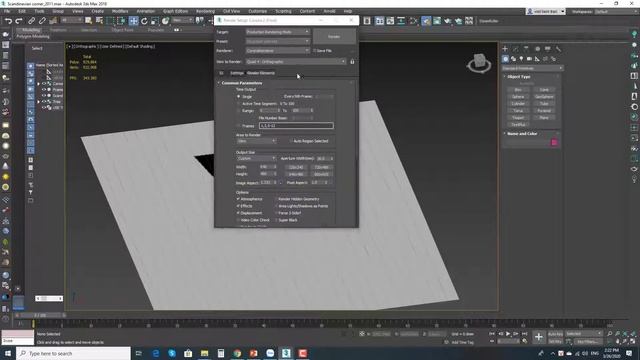Collapse the Name and Color rollout
The width and height of the screenshot is (640, 360).
click(x=522, y=133)
